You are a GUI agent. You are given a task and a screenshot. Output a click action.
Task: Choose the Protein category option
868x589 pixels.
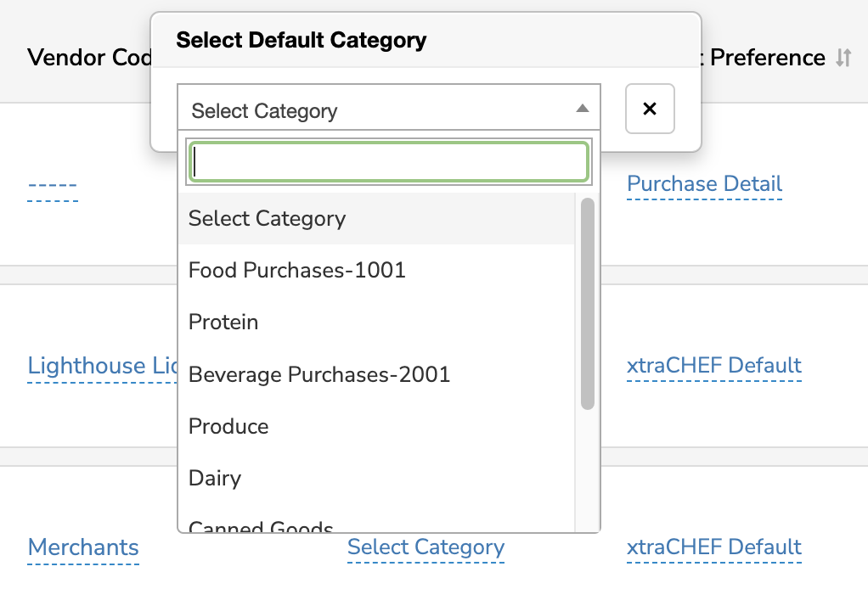click(x=223, y=322)
